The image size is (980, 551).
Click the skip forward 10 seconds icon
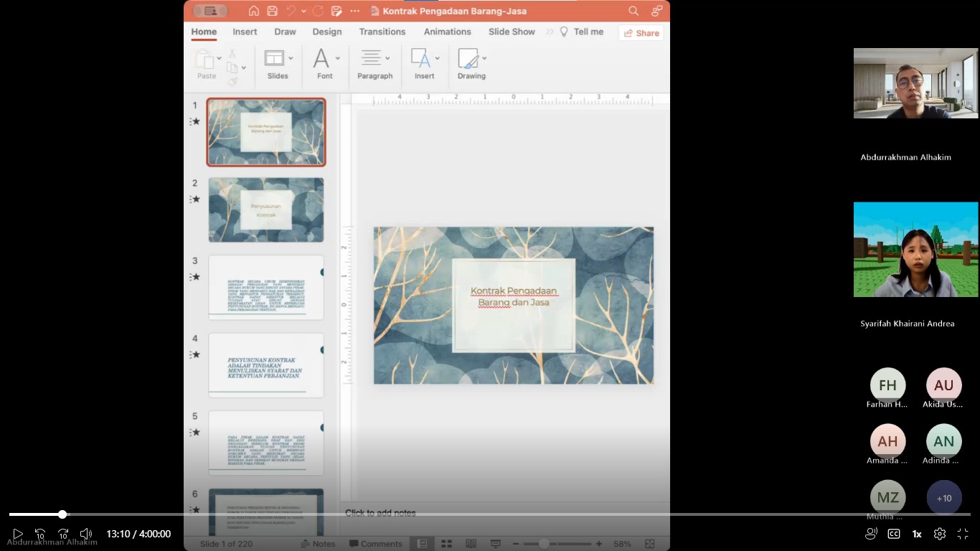coord(63,534)
